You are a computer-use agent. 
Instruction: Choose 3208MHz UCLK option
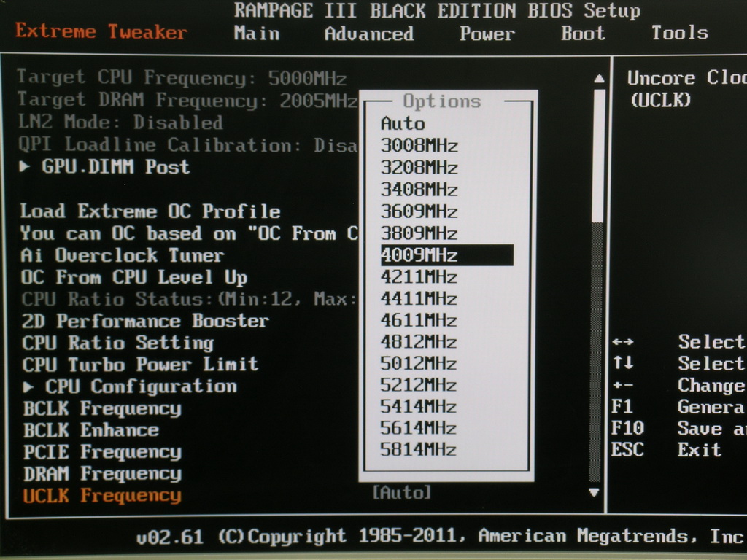pyautogui.click(x=419, y=168)
